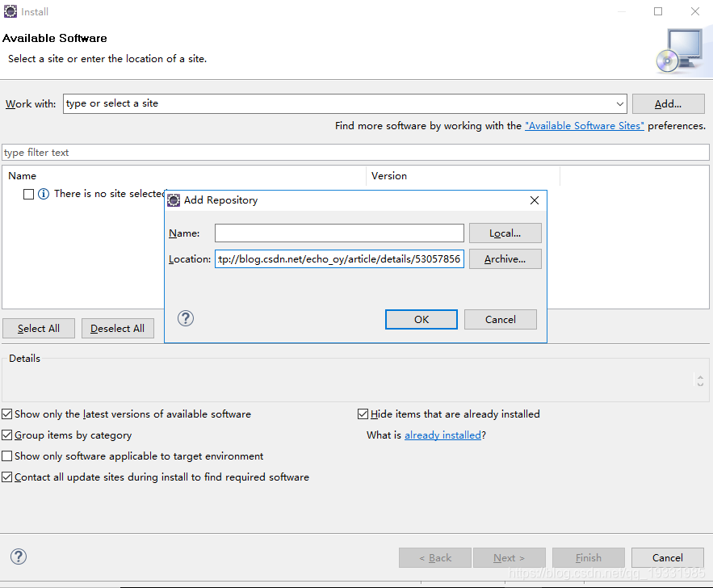Screen dimensions: 713x588
Task: Focus the Name field in Add Repository
Action: coord(339,233)
